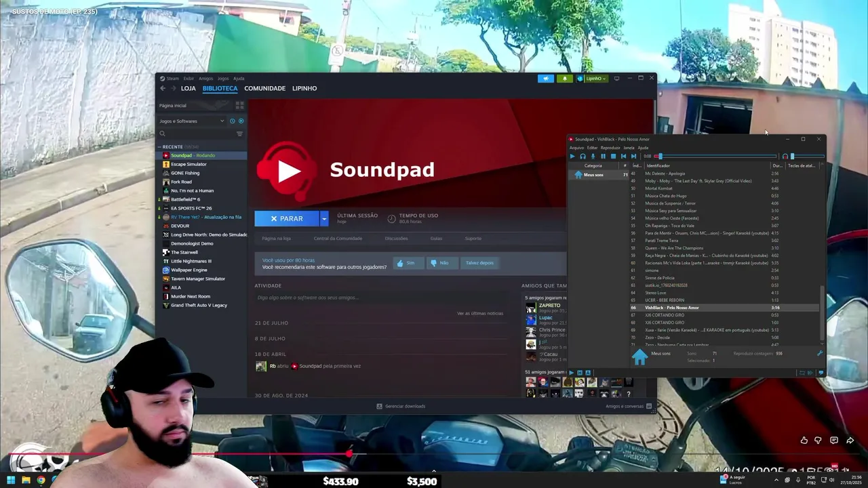Skip to next sound in Soundpad

click(x=634, y=156)
